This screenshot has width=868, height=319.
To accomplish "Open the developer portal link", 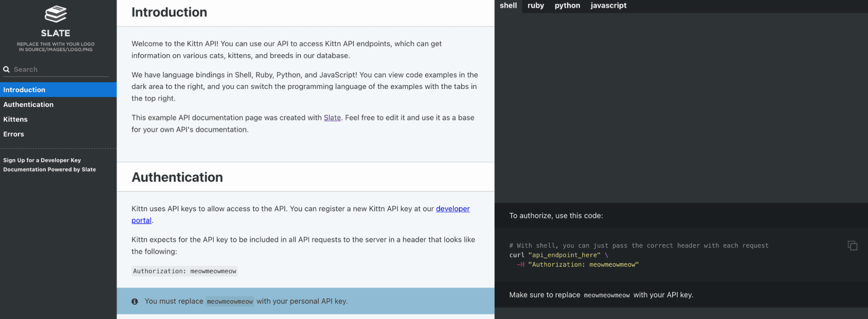I will click(x=453, y=209).
